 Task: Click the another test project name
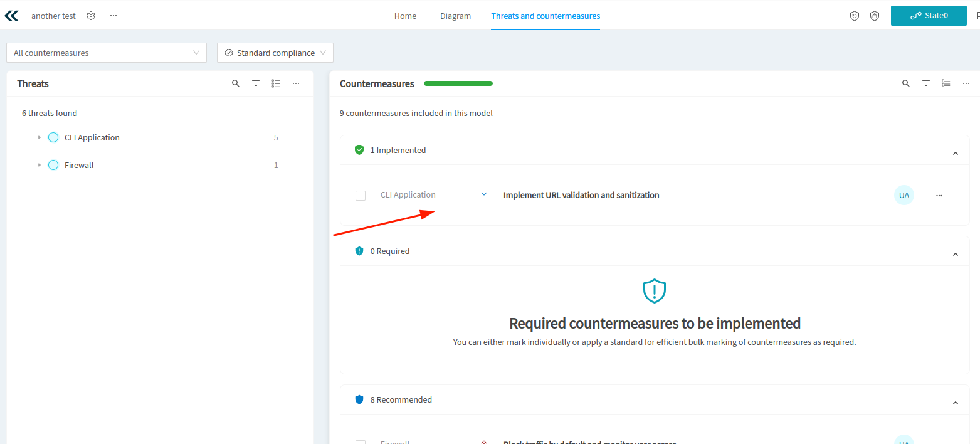53,16
